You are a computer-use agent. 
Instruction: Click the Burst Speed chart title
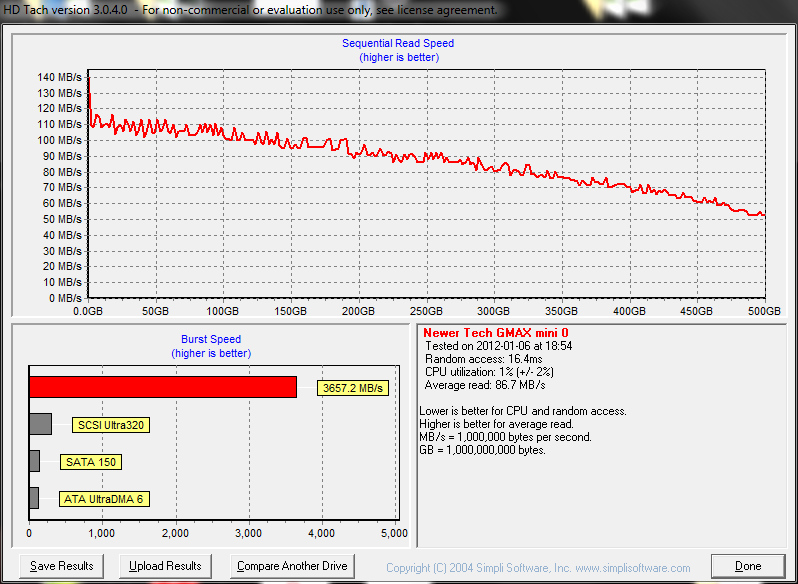[x=210, y=339]
